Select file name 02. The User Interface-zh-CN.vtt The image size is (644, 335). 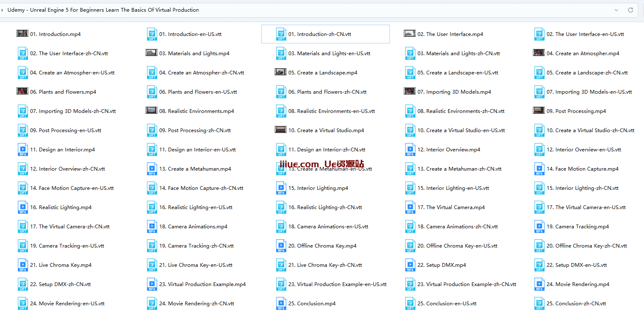coord(69,54)
